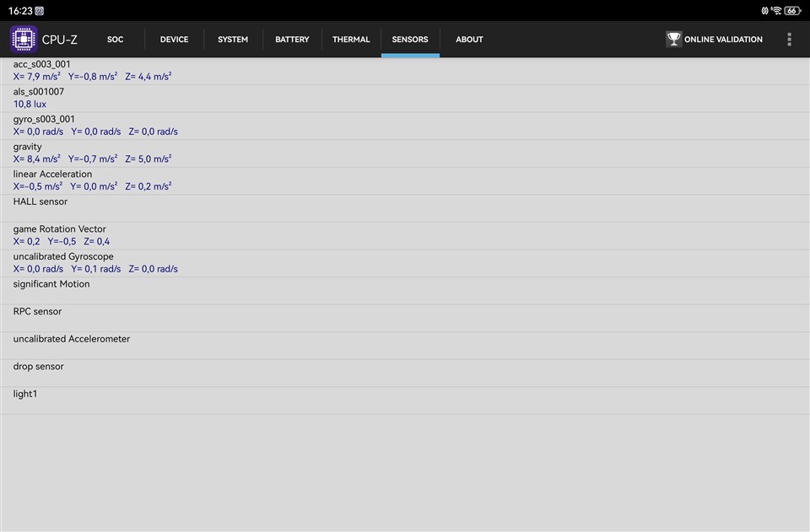The width and height of the screenshot is (810, 532).
Task: Tap the HALL sensor entry
Action: [x=405, y=208]
